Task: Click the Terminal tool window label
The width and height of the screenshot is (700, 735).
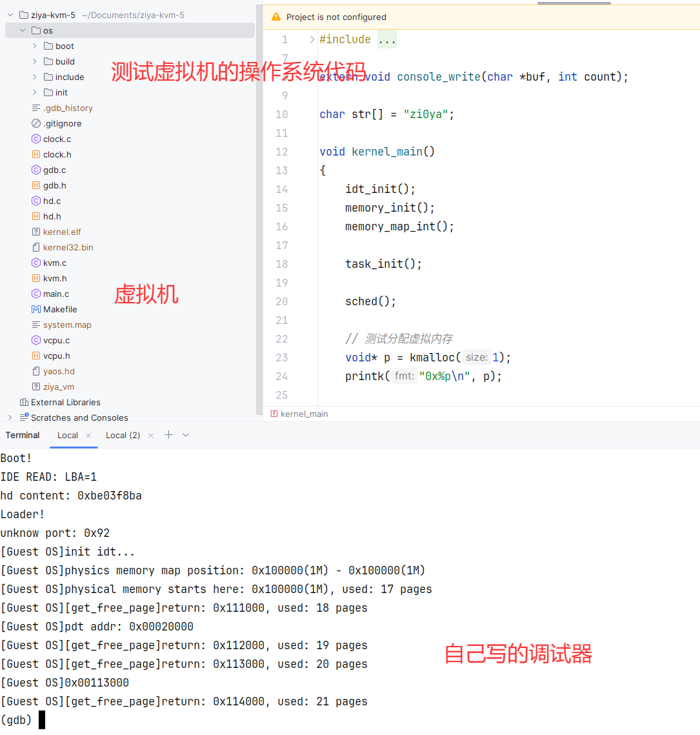Action: 23,435
